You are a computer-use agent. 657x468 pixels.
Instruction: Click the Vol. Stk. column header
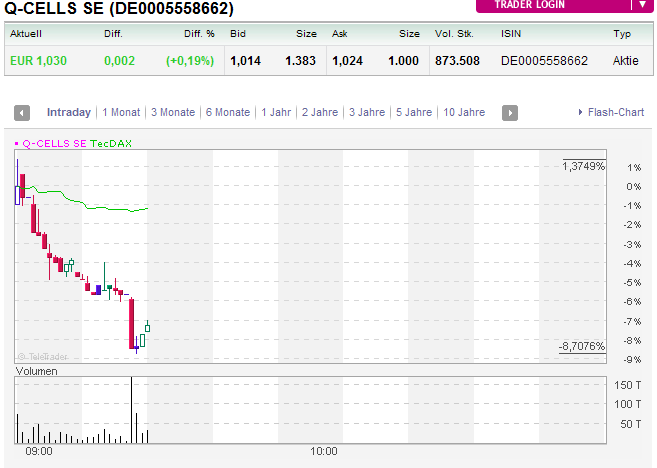click(454, 34)
